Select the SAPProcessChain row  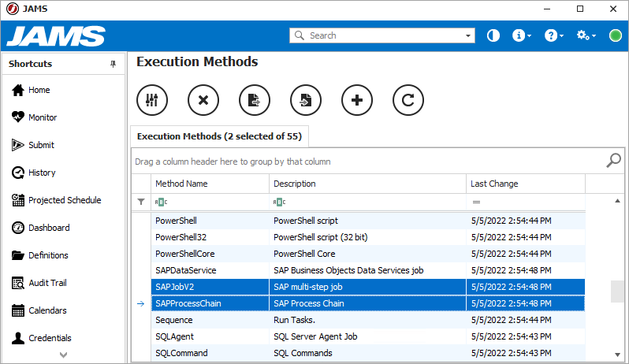tap(368, 303)
